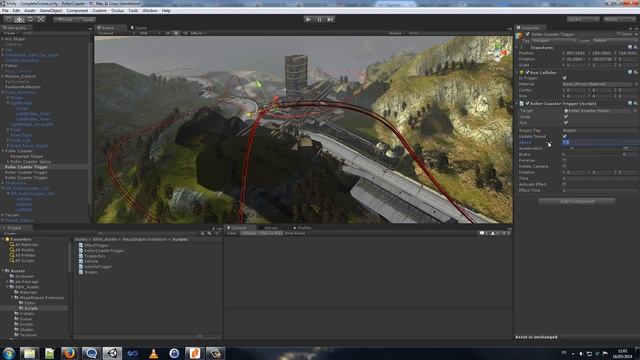
Task: Switch to the Profiler tab
Action: [x=302, y=228]
